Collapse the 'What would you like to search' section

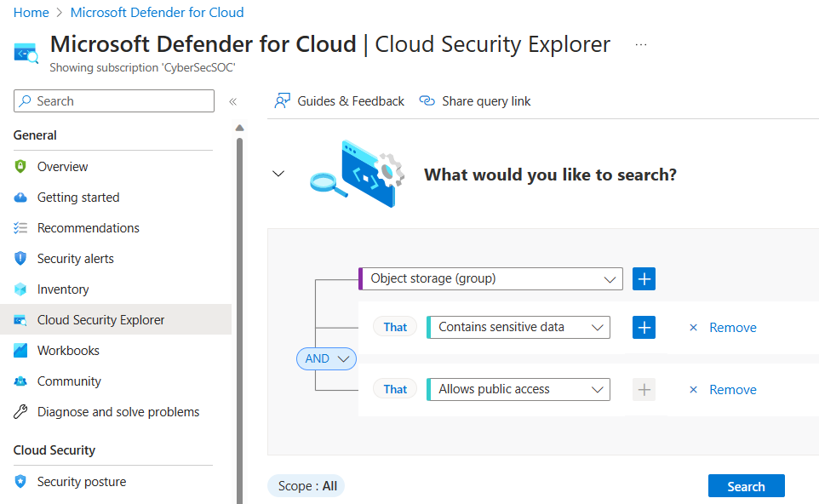(278, 174)
